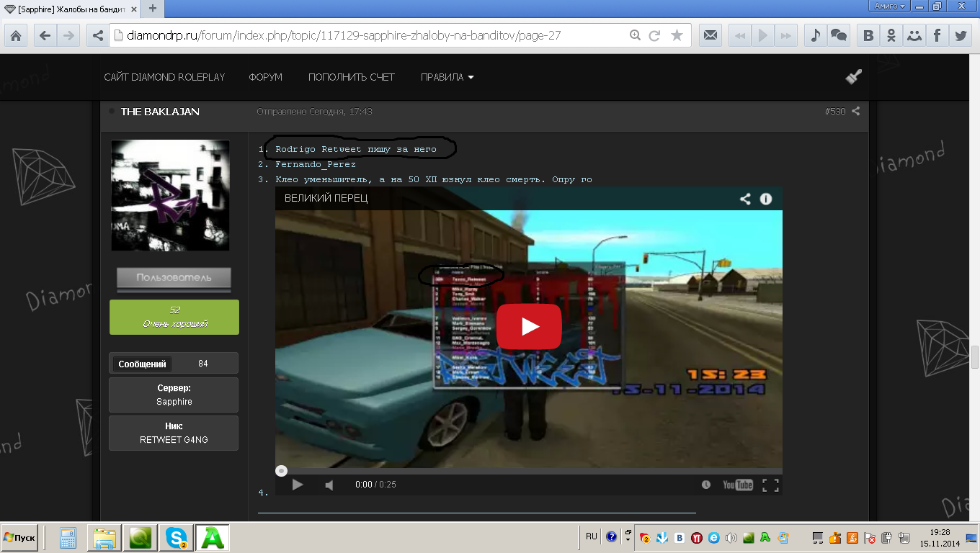Go to the browser home page
980x553 pixels.
(x=15, y=35)
